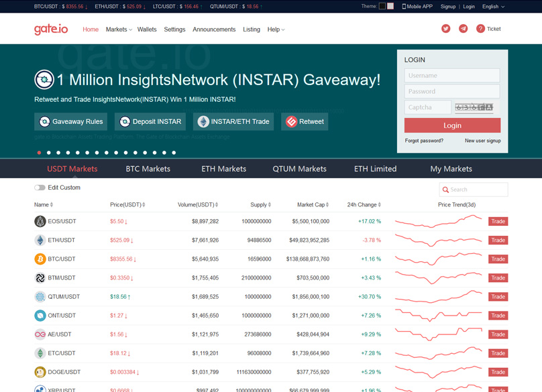
Task: Switch to BTC Markets tab
Action: [x=148, y=169]
